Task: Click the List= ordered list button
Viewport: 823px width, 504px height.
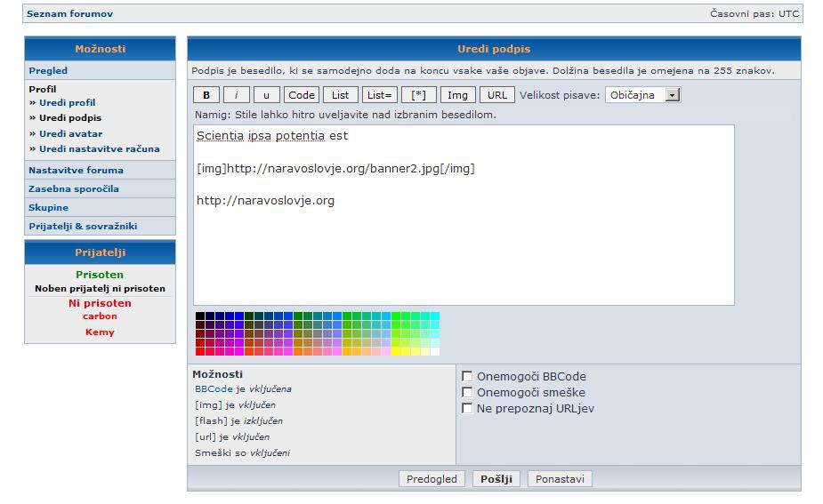Action: point(379,95)
